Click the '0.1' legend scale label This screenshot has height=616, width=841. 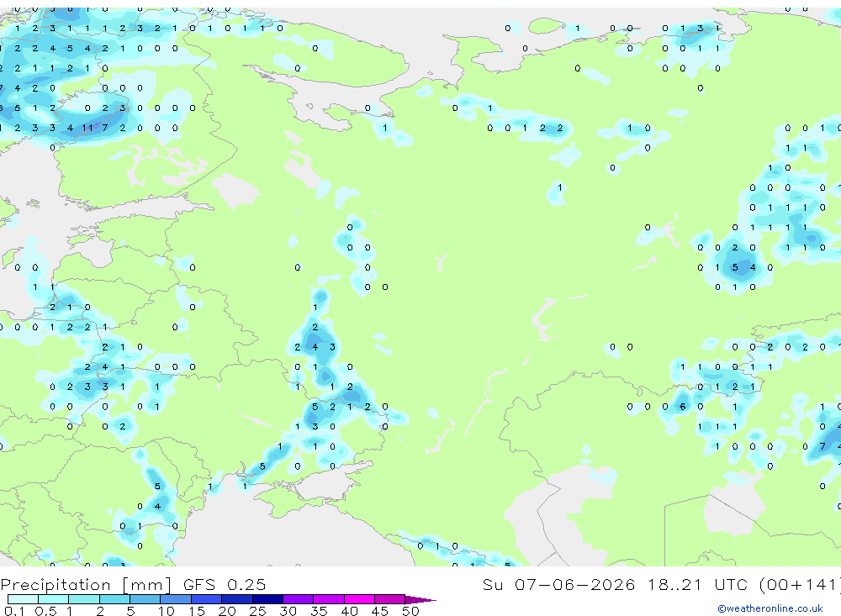pos(14,611)
